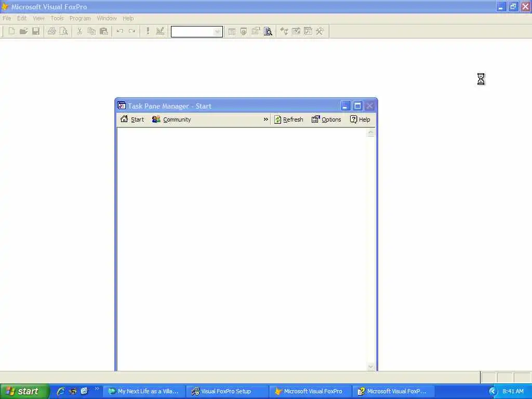
Task: Click the Properties window toolbar icon
Action: pos(256,32)
